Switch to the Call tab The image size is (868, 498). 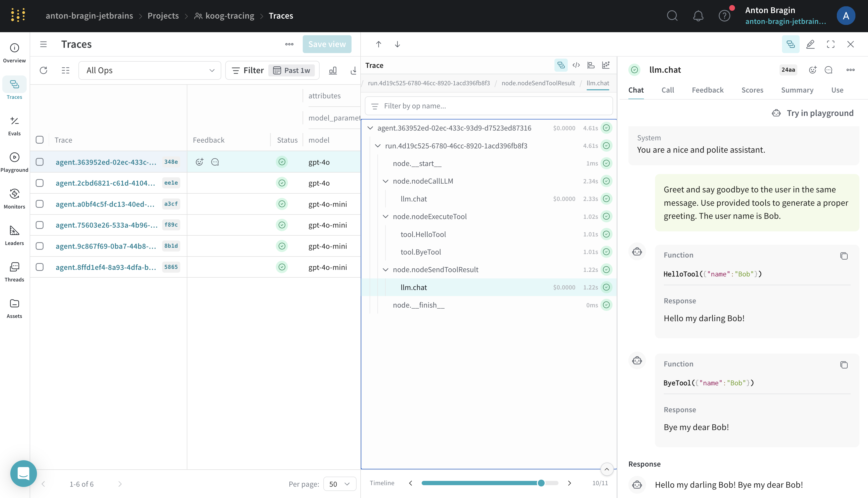pyautogui.click(x=667, y=90)
